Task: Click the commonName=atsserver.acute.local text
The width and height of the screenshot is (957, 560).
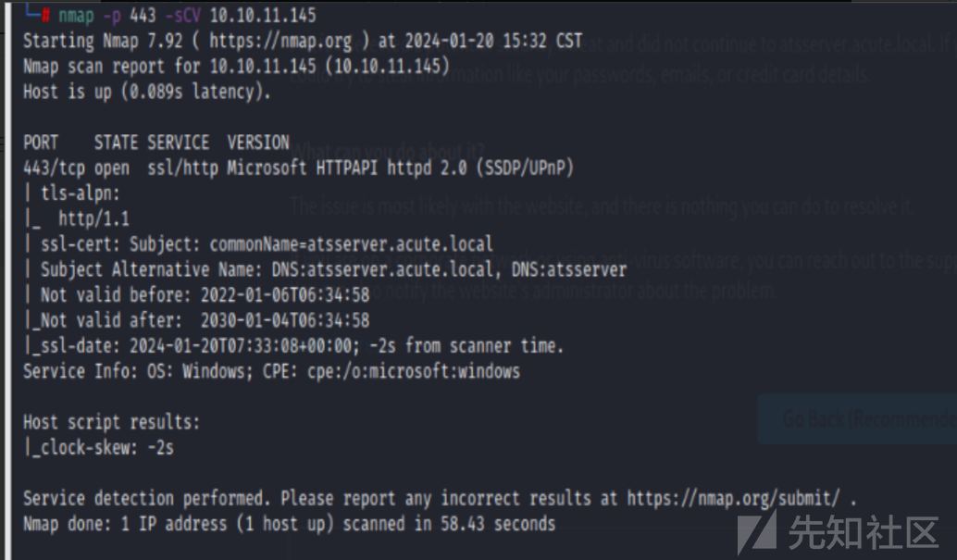Action: (351, 244)
